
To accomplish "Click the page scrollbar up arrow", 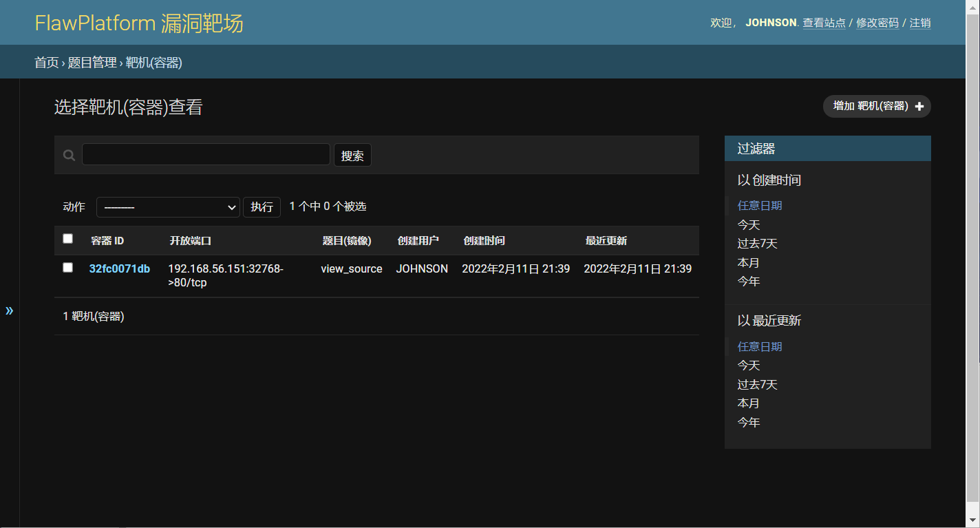I will [x=973, y=6].
